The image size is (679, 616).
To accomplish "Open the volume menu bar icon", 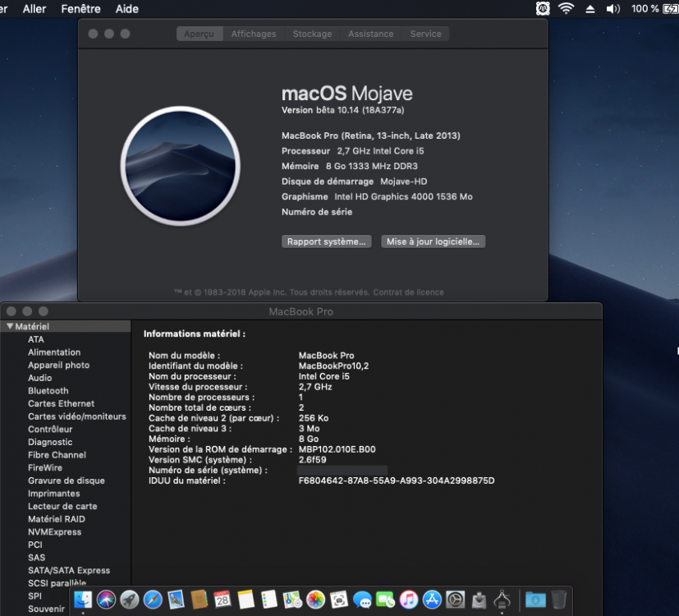I will pos(612,9).
